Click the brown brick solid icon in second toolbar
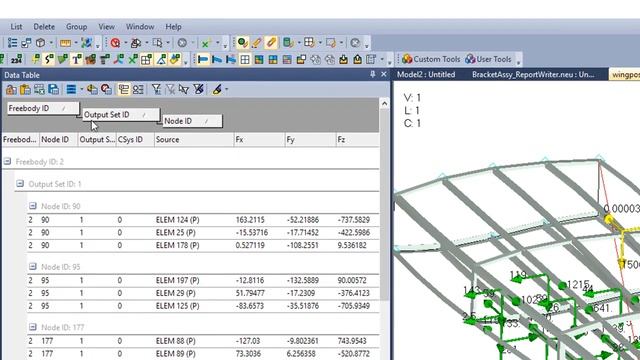This screenshot has width=640, height=360. (91, 60)
